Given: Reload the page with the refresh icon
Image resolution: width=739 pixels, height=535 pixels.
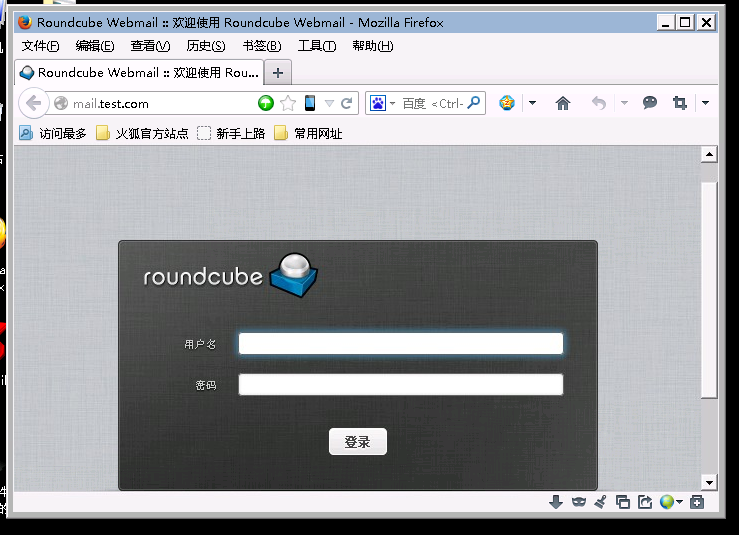Looking at the screenshot, I should (x=347, y=103).
